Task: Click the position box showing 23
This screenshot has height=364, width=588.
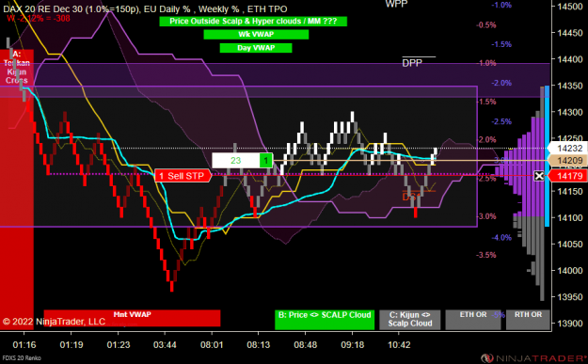Action: coord(236,161)
